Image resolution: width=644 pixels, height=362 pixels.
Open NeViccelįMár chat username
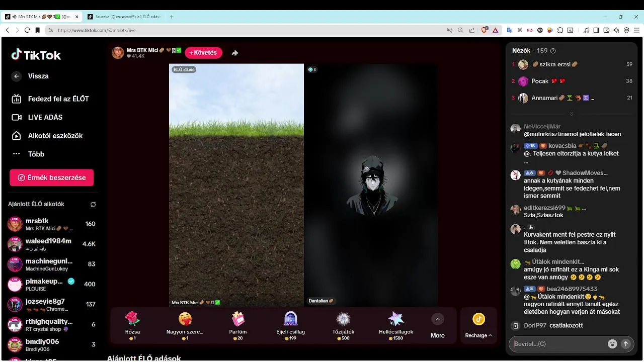point(542,127)
